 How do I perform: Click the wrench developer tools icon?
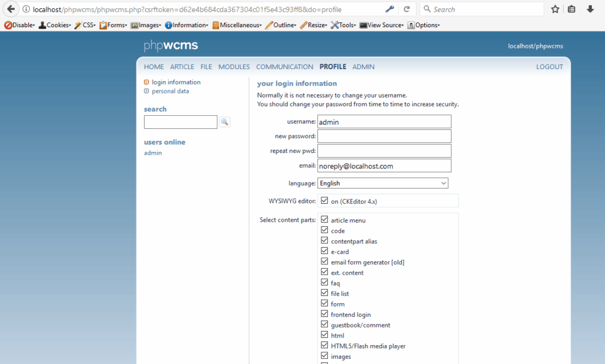tap(389, 9)
